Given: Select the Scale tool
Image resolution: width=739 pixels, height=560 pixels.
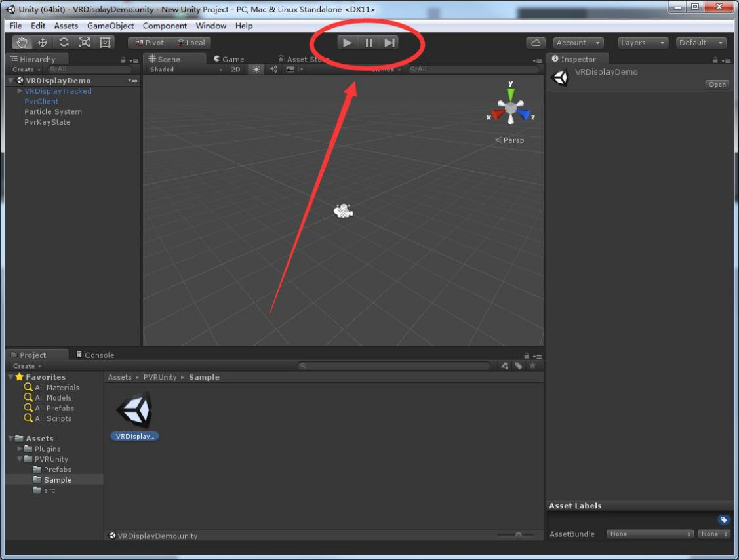Looking at the screenshot, I should tap(85, 43).
